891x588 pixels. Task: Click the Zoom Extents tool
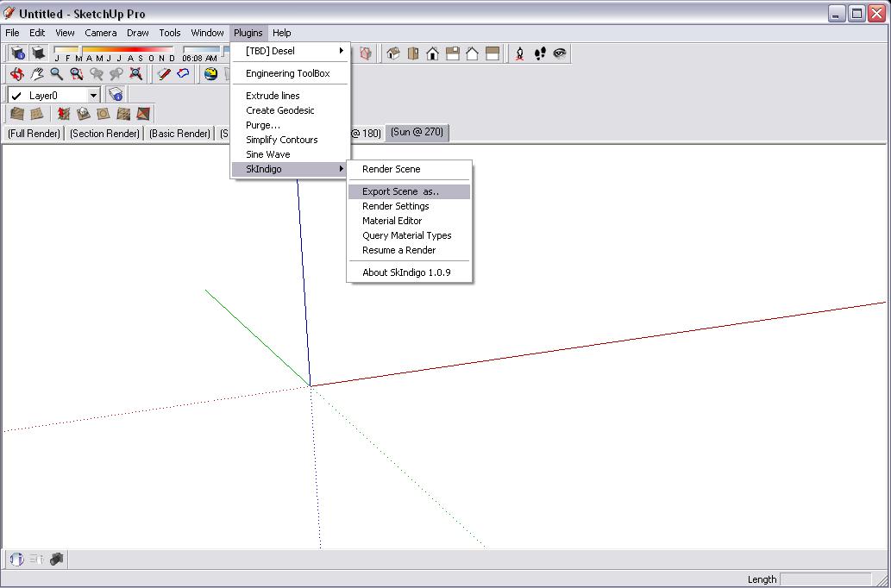click(136, 73)
